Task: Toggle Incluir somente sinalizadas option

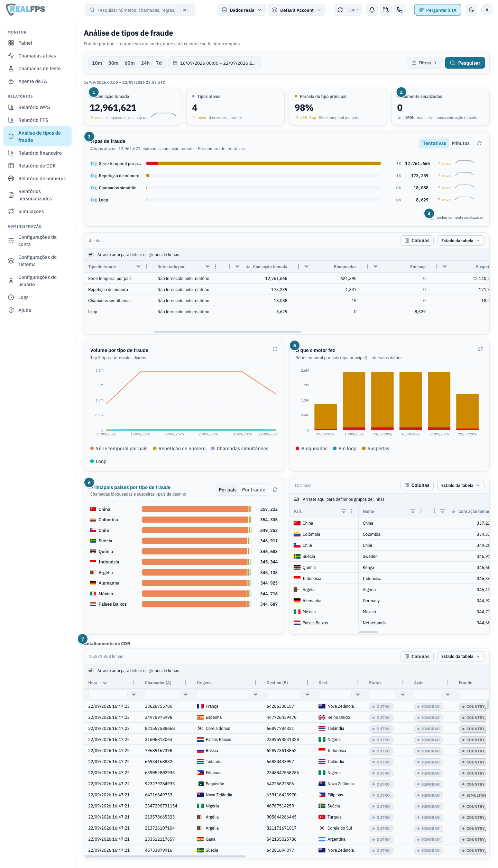Action: click(432, 217)
